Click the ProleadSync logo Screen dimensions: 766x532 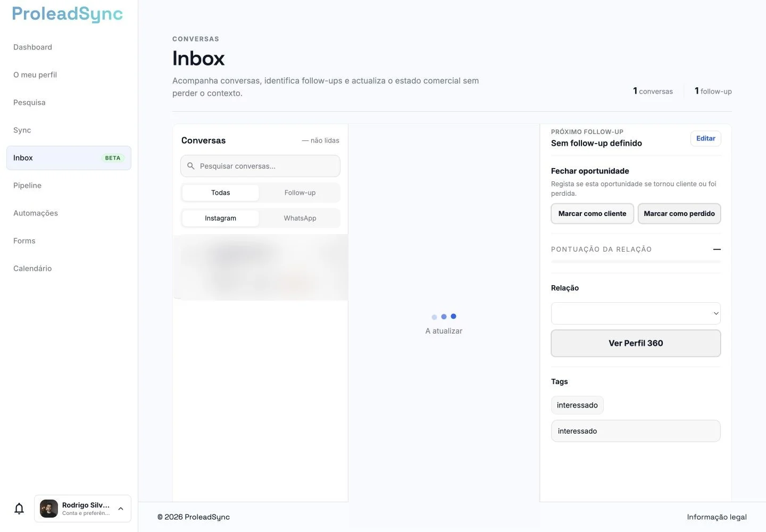pos(68,14)
